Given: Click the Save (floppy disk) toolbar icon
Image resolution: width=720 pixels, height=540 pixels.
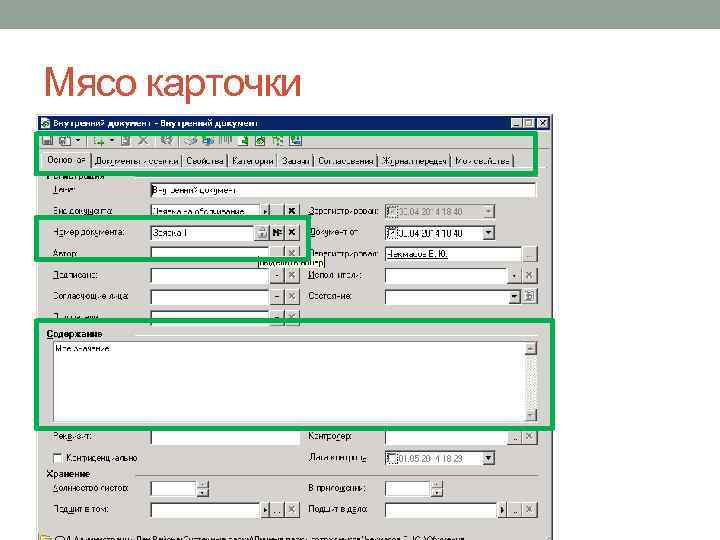Looking at the screenshot, I should coord(47,141).
